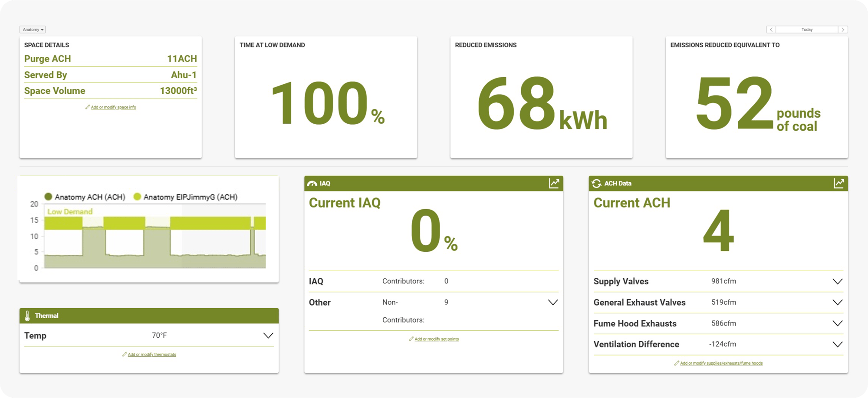Click the 70°F Temp value
Image resolution: width=868 pixels, height=398 pixels.
(159, 336)
